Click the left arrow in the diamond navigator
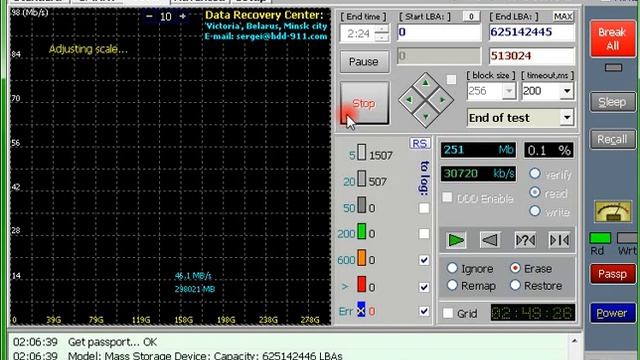The height and width of the screenshot is (360, 640). 409,100
